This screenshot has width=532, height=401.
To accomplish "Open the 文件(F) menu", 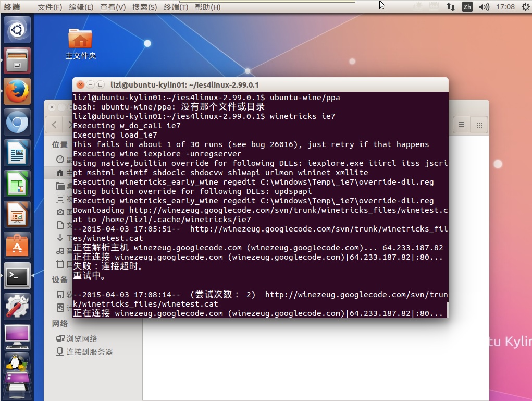I will coord(50,7).
